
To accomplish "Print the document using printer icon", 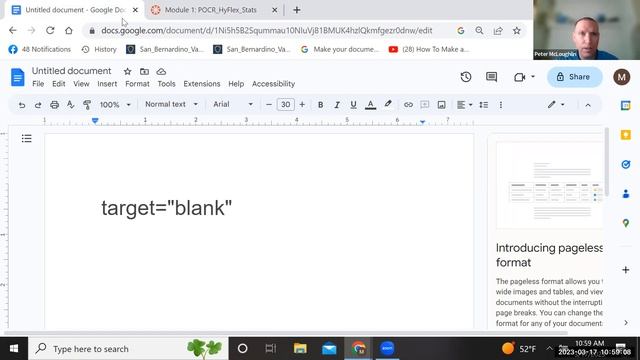I will pos(54,105).
